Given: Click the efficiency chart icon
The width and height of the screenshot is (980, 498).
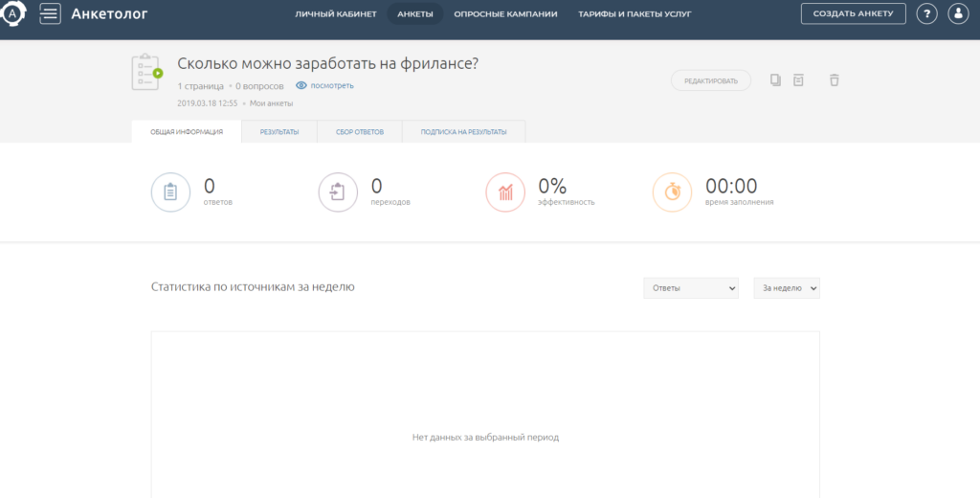Looking at the screenshot, I should coord(505,192).
